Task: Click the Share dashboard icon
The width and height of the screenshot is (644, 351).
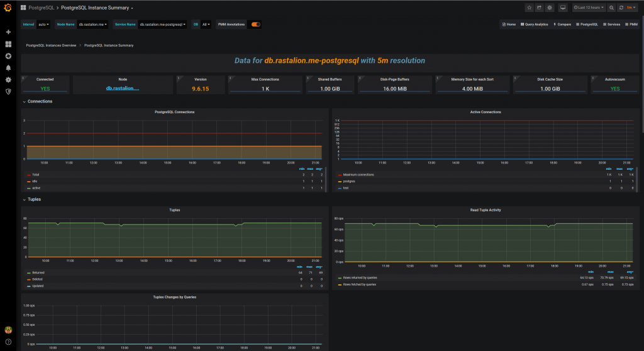Action: pos(540,8)
